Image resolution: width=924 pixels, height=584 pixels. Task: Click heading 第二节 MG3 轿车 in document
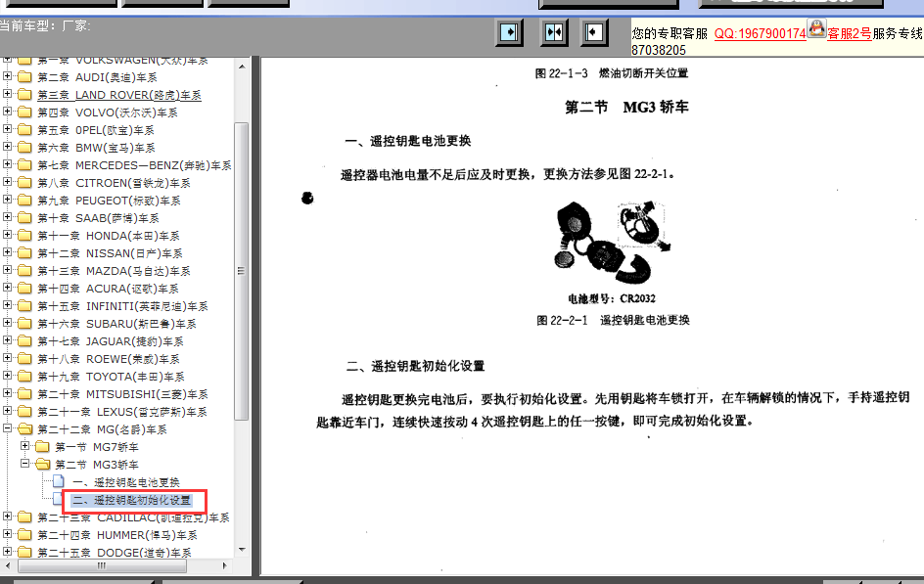[626, 108]
